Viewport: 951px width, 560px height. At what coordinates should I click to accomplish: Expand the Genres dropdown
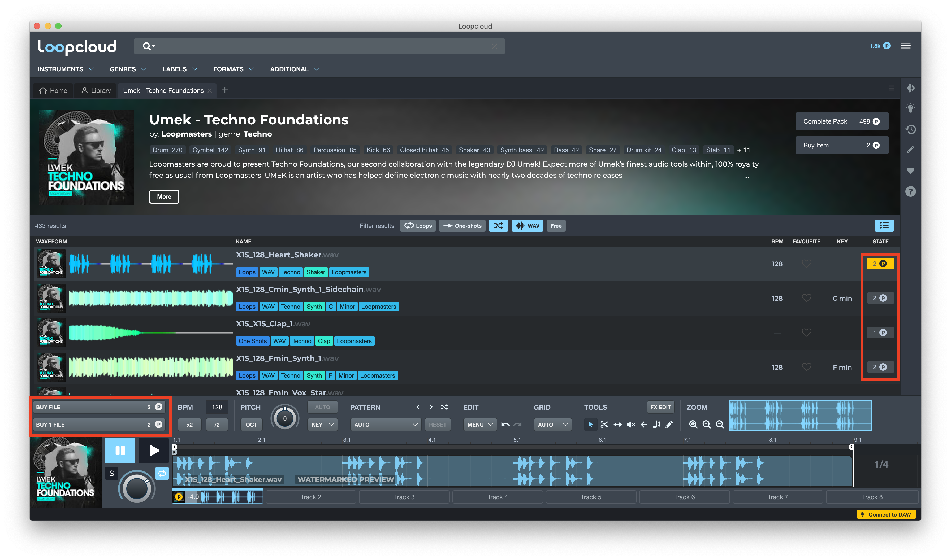[x=128, y=69]
